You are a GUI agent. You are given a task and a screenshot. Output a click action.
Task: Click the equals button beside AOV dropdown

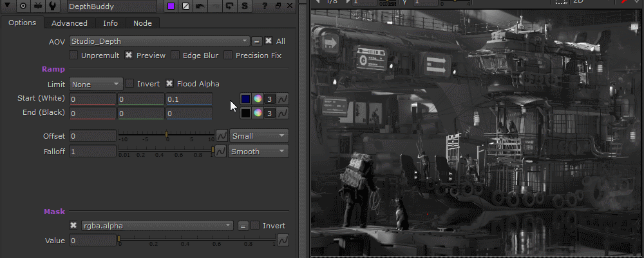click(257, 41)
